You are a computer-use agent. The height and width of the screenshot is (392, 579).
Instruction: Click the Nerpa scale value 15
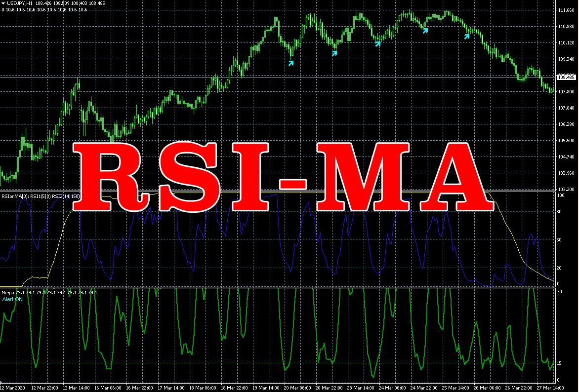tap(559, 363)
